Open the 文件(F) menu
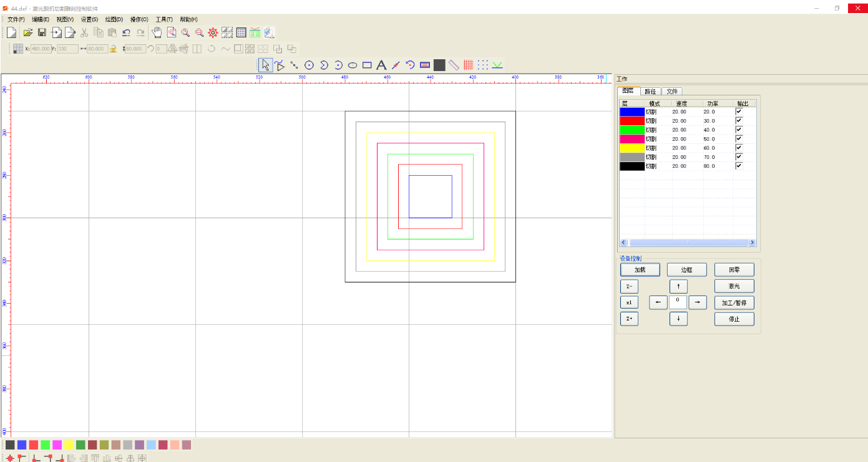The height and width of the screenshot is (462, 868). [x=16, y=19]
